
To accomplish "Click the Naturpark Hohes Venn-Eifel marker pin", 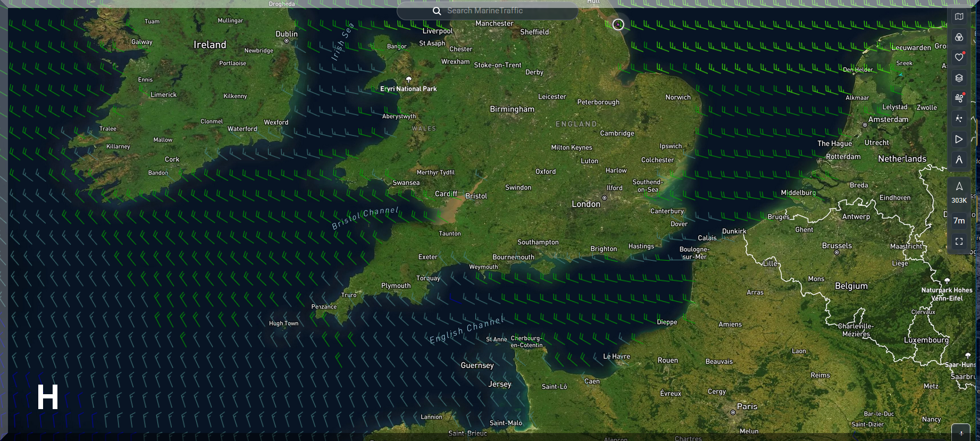I will click(x=947, y=281).
